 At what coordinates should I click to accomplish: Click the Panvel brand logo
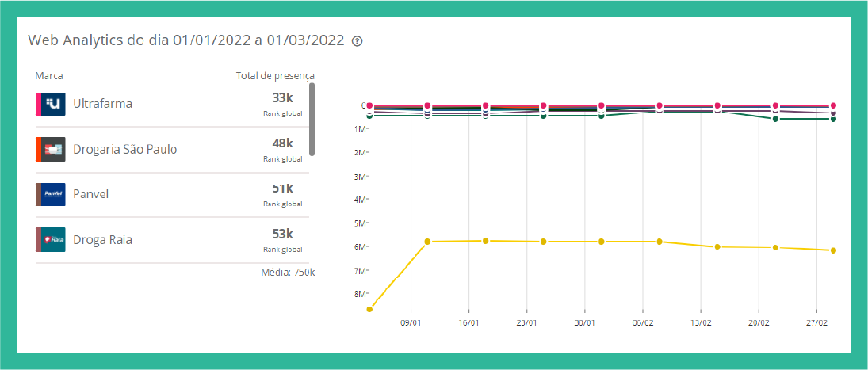53,194
